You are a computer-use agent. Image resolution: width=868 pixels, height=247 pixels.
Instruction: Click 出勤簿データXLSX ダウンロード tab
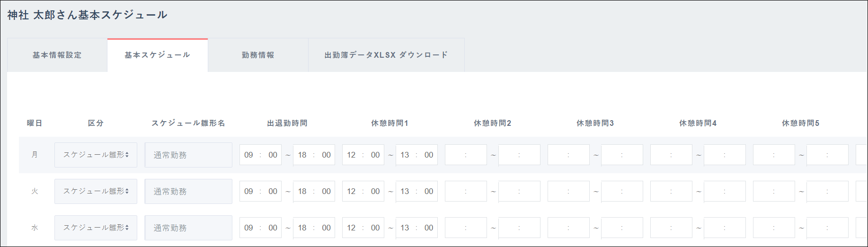(386, 55)
